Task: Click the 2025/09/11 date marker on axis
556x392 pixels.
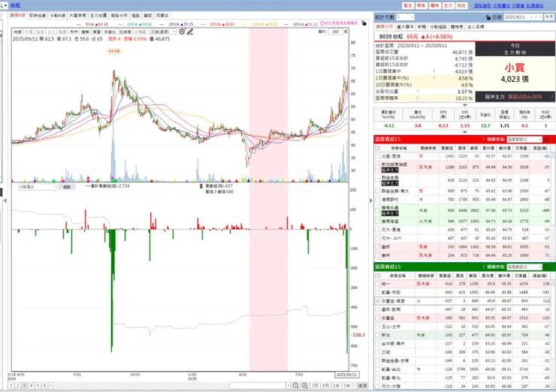Action: tap(346, 374)
